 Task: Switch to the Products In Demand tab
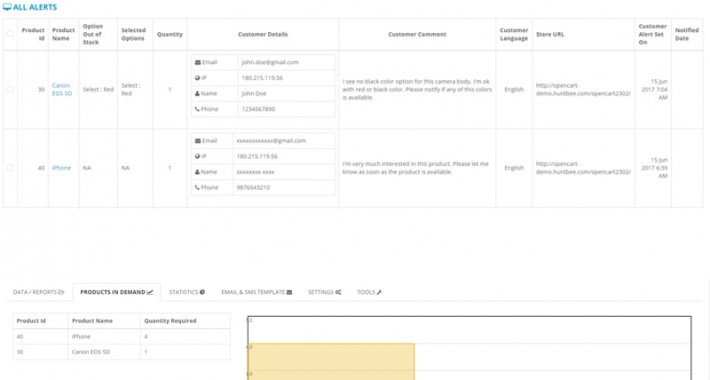117,292
